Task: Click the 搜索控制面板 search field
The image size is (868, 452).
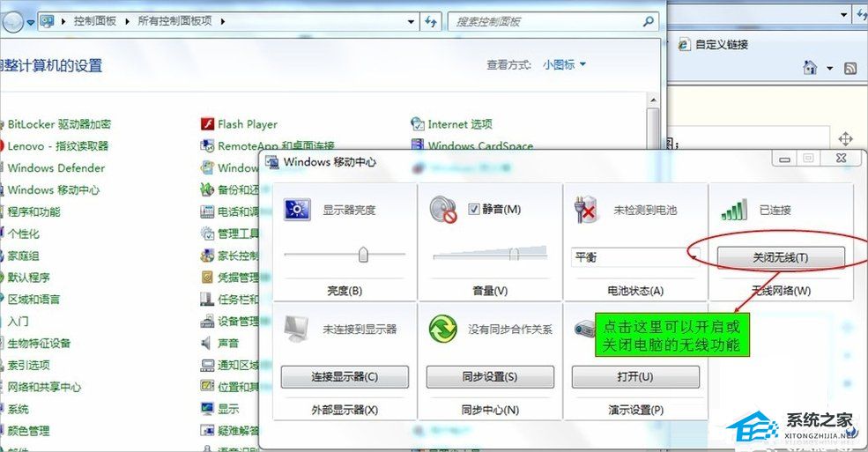Action: (546, 21)
